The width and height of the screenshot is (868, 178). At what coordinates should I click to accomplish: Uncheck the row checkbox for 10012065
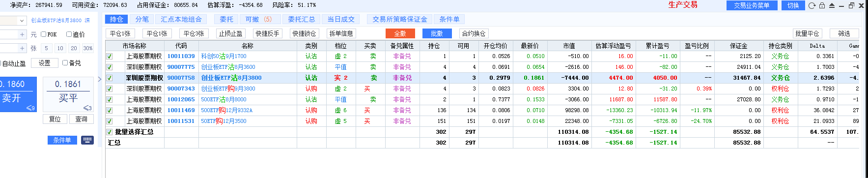coord(110,100)
